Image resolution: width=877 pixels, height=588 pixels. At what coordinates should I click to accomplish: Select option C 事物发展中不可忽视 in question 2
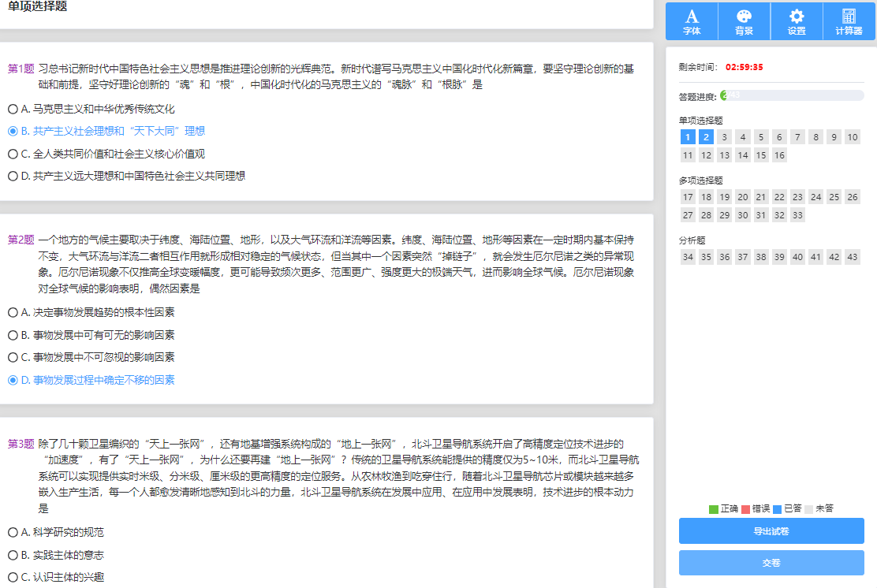pos(13,358)
